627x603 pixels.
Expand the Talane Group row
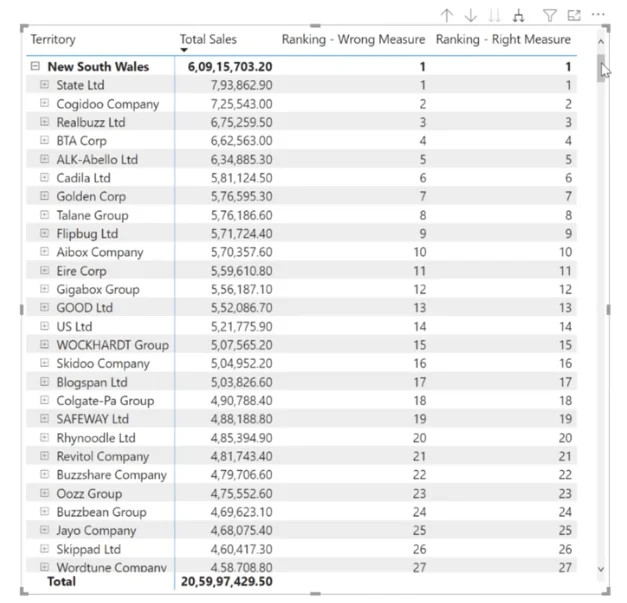tap(44, 215)
